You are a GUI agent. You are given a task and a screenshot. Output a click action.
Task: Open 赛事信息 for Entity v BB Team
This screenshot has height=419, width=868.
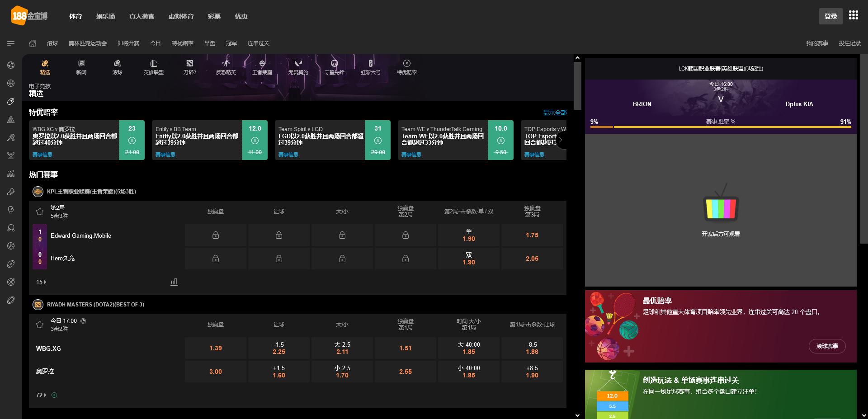click(165, 155)
